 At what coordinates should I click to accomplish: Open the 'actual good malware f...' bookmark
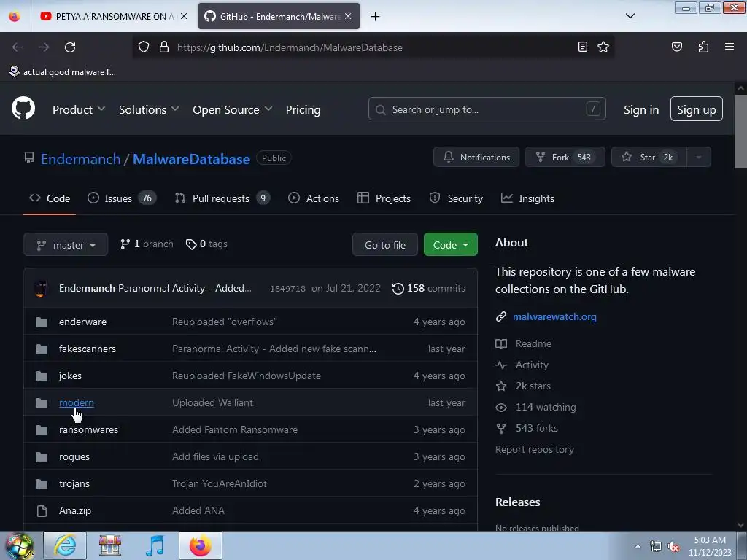(63, 72)
